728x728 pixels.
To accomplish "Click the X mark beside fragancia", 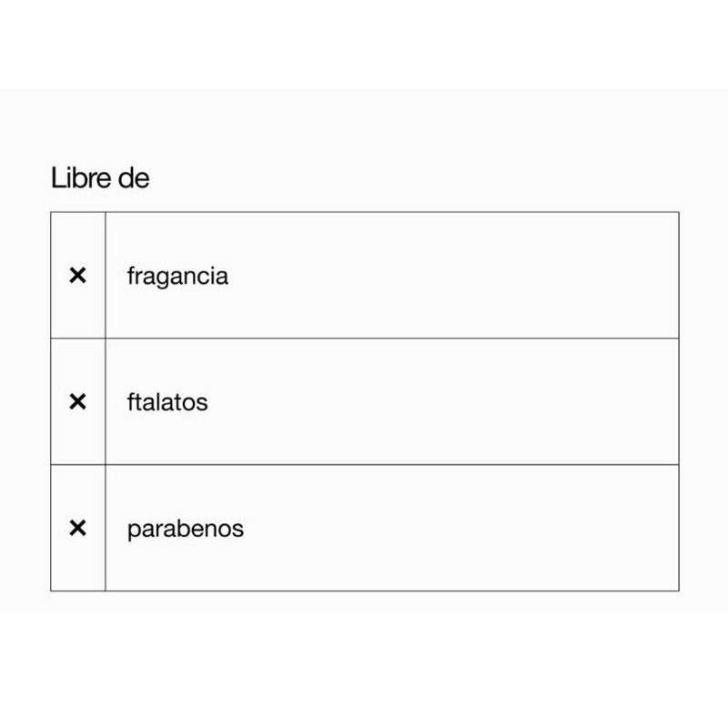I will pos(77,276).
